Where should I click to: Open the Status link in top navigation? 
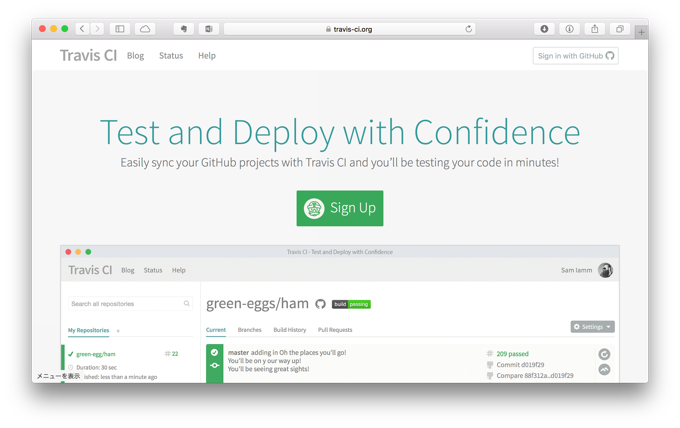[x=171, y=56]
